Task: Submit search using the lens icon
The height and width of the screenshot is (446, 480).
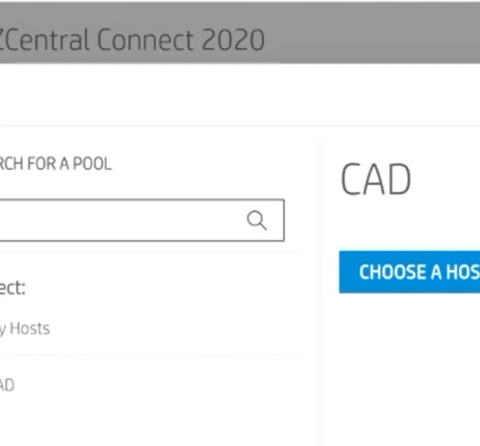Action: pos(257,220)
